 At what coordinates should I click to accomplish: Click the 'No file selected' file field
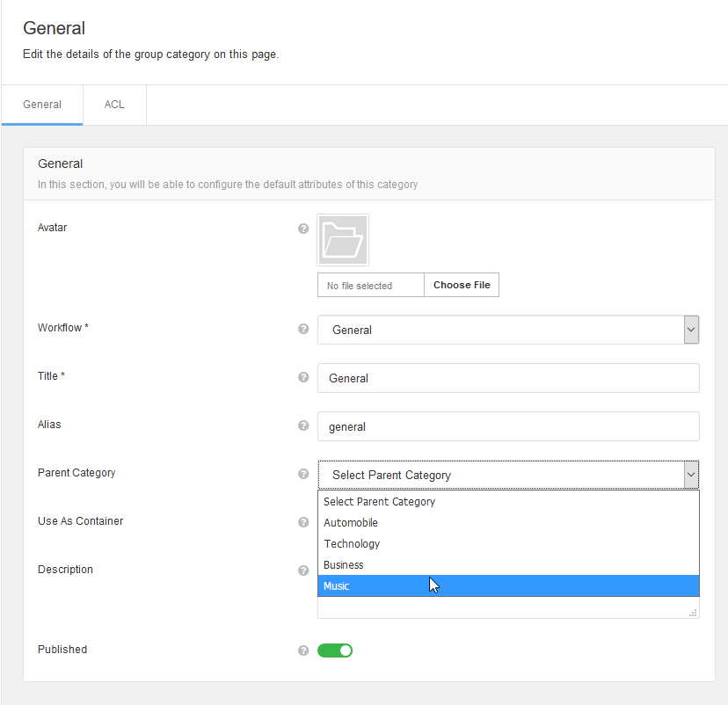370,285
